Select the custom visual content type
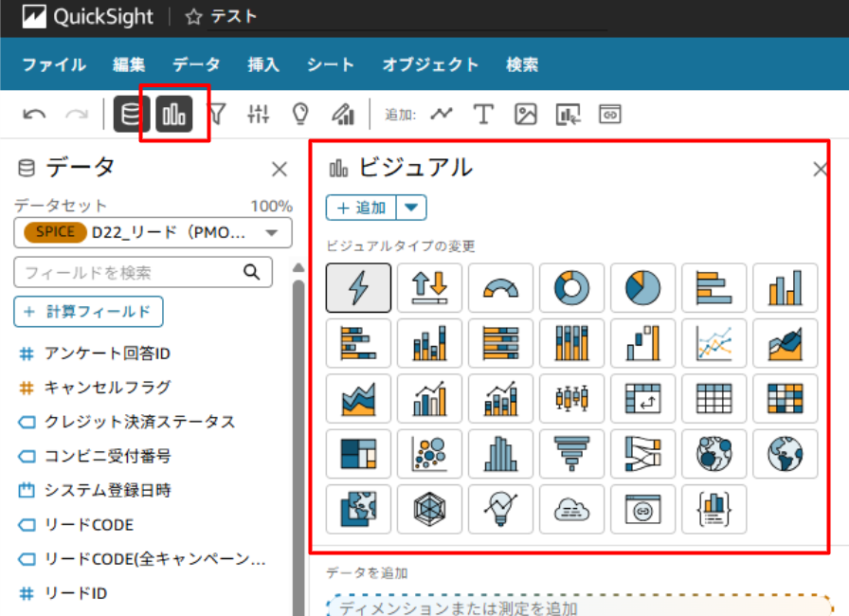 pos(642,509)
